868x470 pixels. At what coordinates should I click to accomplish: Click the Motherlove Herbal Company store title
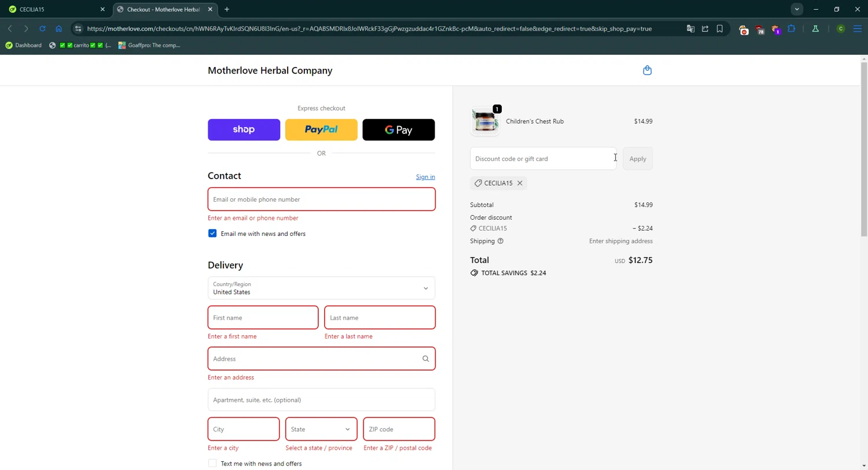pyautogui.click(x=270, y=71)
